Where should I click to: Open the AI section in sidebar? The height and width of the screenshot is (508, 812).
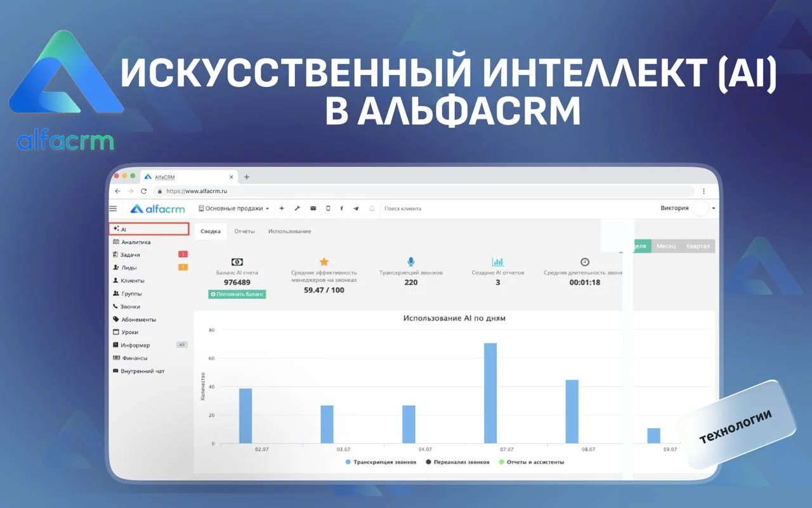148,229
